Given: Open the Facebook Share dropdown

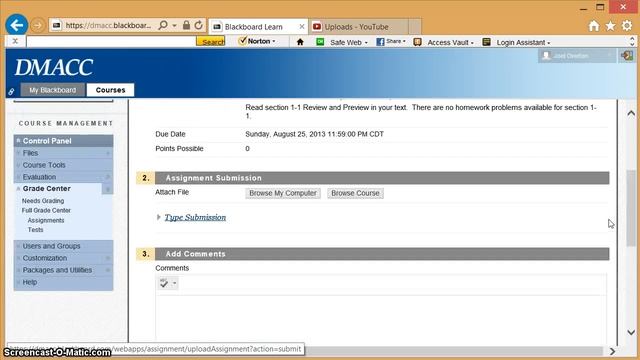Looking at the screenshot, I should [391, 42].
